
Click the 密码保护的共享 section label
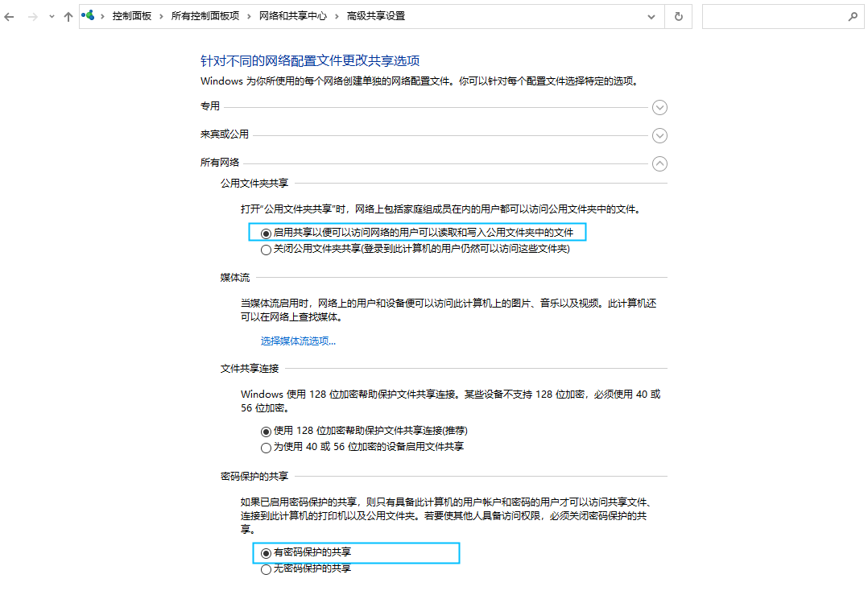click(254, 476)
